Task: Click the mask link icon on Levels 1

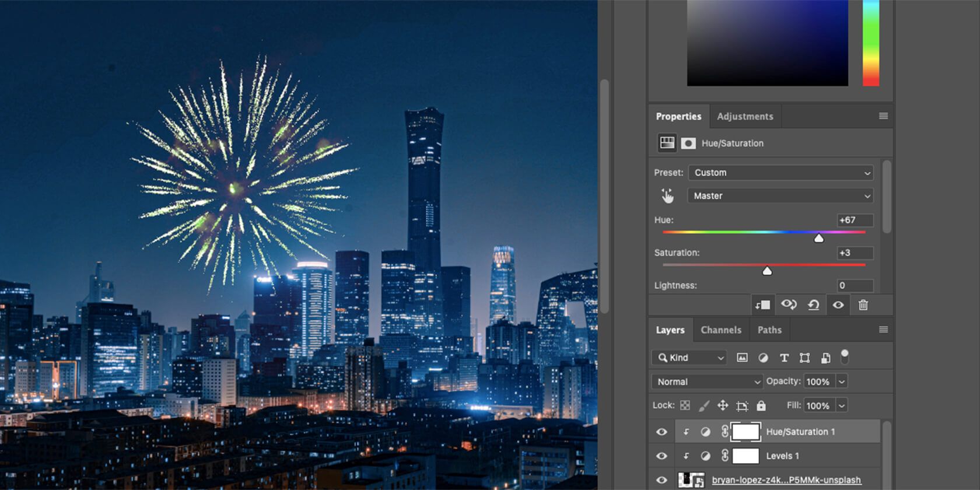Action: point(724,456)
